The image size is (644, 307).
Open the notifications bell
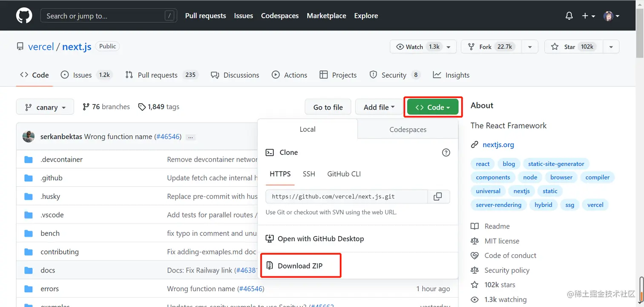(x=569, y=16)
